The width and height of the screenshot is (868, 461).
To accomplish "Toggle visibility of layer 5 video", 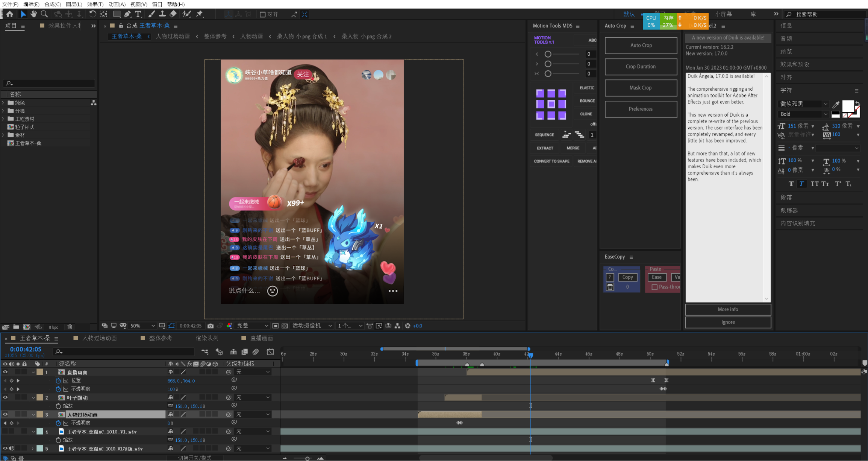I will (5, 448).
